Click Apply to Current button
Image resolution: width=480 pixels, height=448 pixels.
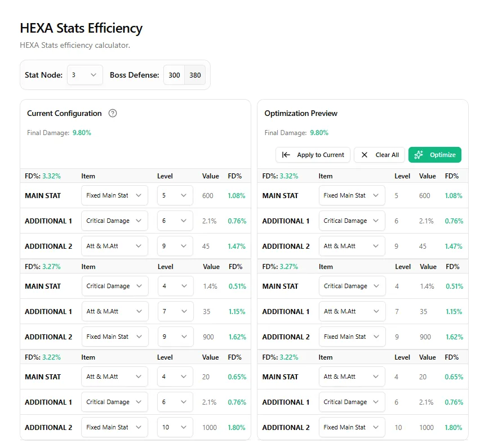[x=313, y=155]
